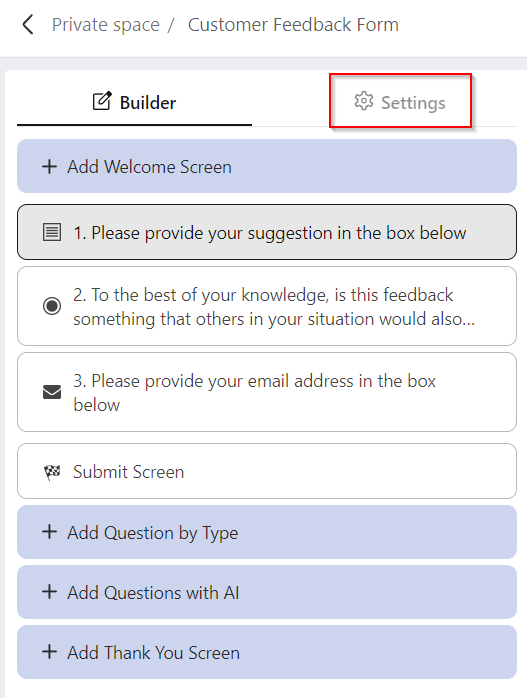Click plus icon beside Add Questions with AI

[49, 592]
